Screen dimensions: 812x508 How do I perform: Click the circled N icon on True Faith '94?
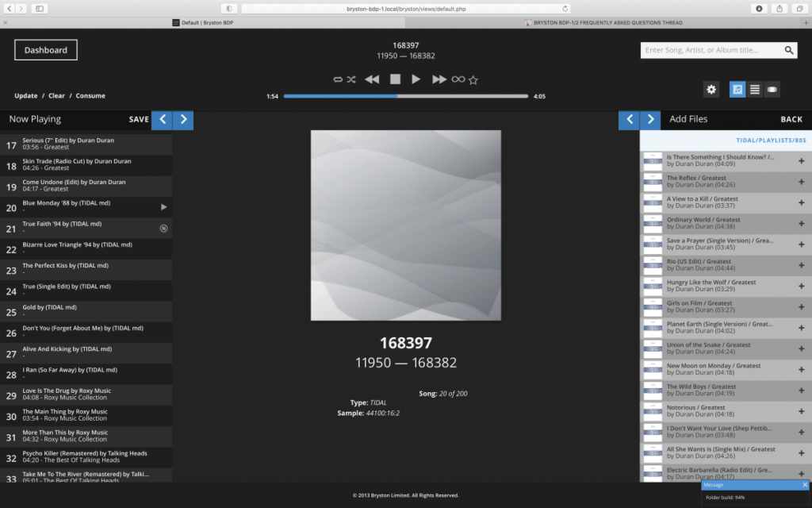pos(163,228)
